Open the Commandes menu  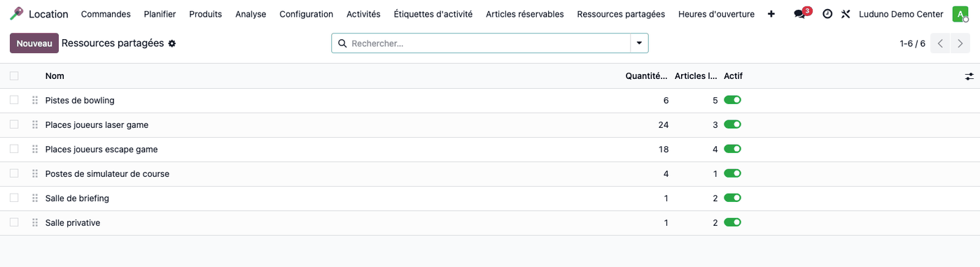point(106,14)
